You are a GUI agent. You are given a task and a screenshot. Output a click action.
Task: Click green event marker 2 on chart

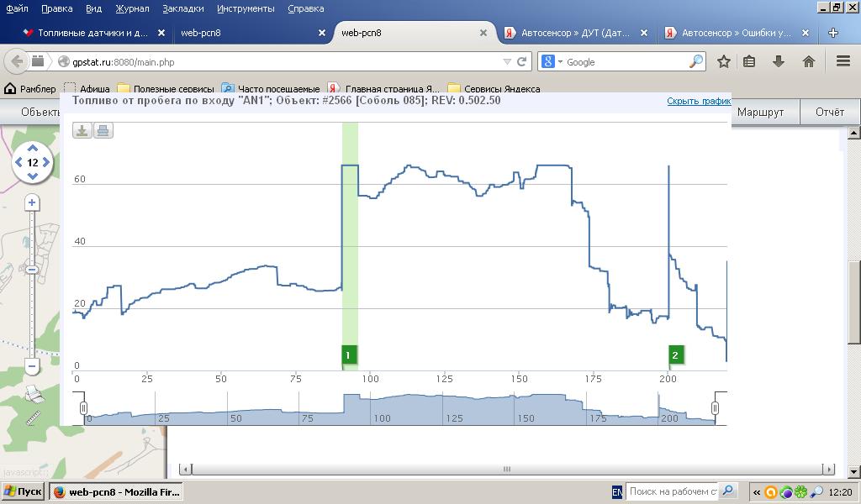(674, 355)
